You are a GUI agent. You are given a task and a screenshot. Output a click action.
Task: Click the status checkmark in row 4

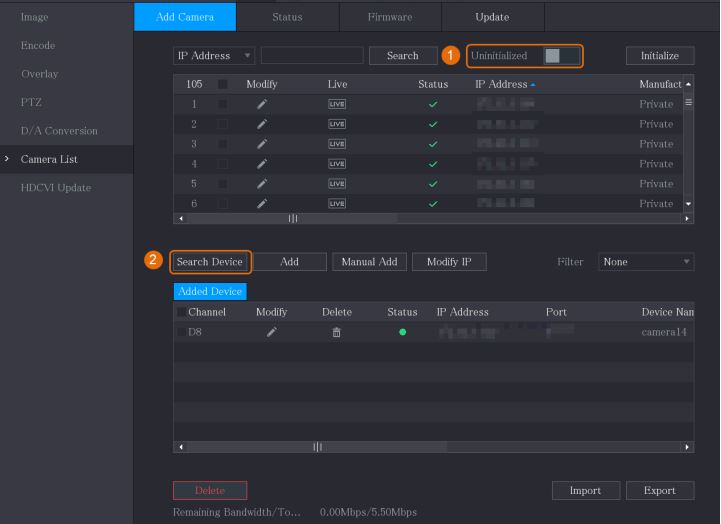[x=433, y=164]
